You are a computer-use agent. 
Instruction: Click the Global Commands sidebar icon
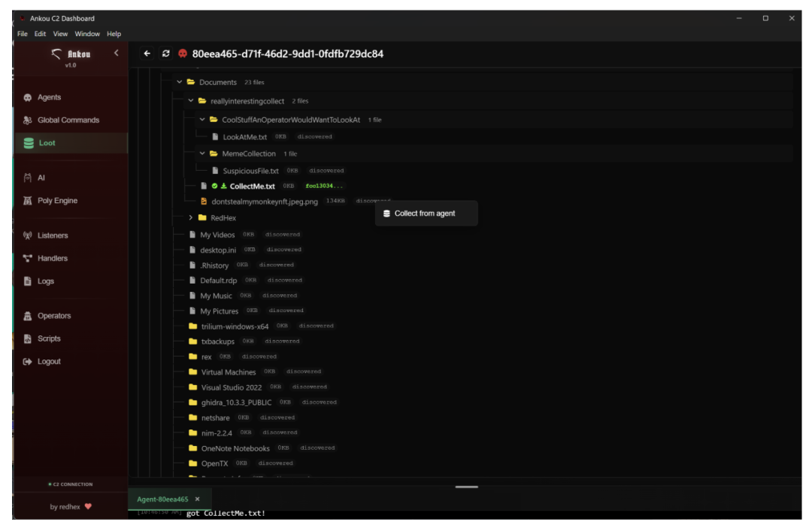28,120
